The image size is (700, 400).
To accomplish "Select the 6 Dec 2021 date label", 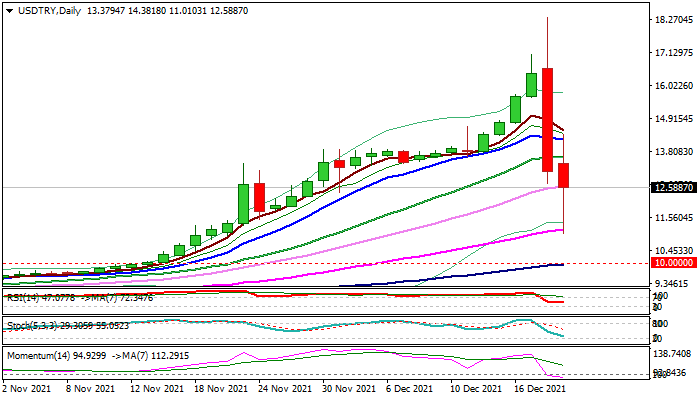I will (x=413, y=388).
